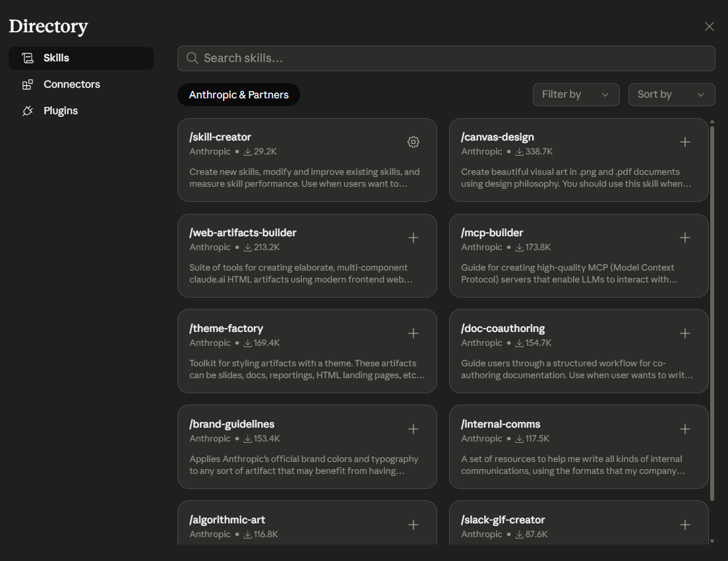Click the scroll down arrow of the skills list
Viewport: 728px width, 561px height.
coord(712,541)
